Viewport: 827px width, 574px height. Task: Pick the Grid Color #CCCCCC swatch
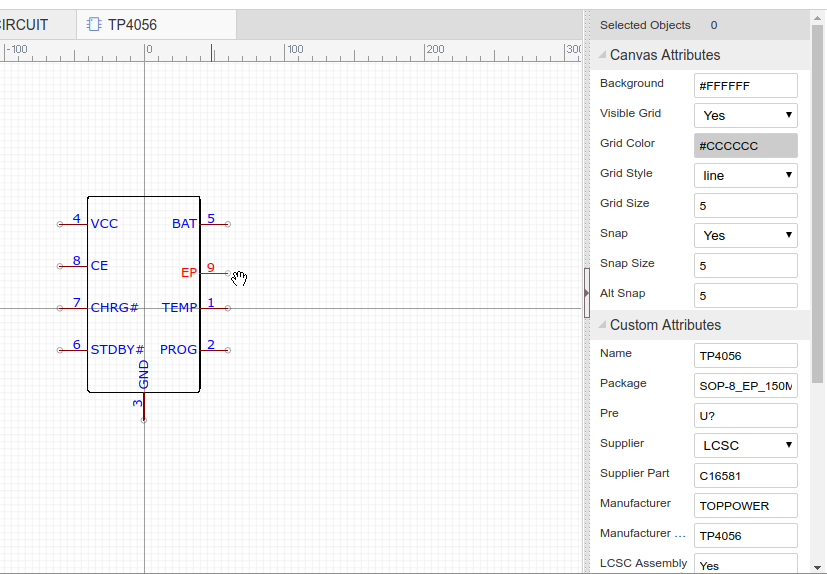pyautogui.click(x=745, y=146)
